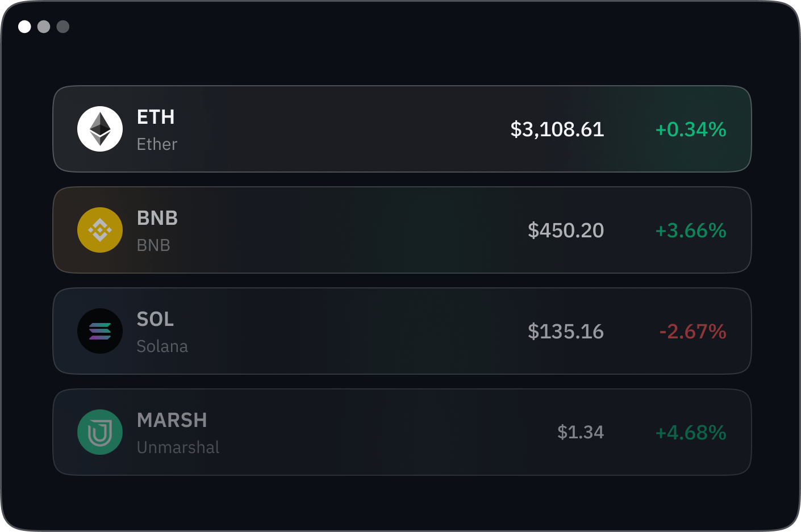Click the BNB price $450.20
The height and width of the screenshot is (532, 801).
pyautogui.click(x=565, y=231)
